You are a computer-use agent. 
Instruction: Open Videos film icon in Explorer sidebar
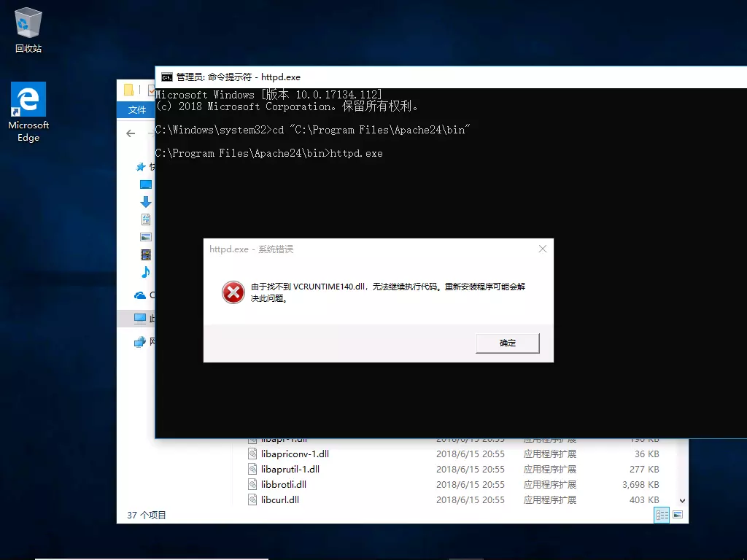pos(146,254)
